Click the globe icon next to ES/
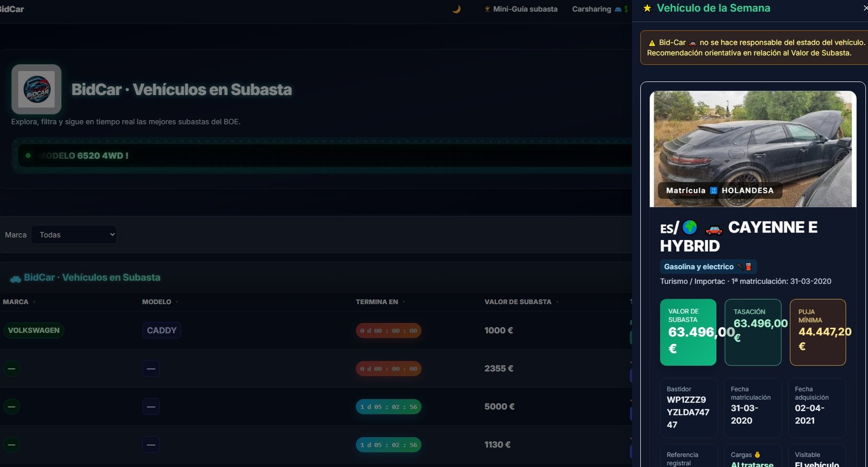Viewport: 868px width, 467px height. point(690,227)
